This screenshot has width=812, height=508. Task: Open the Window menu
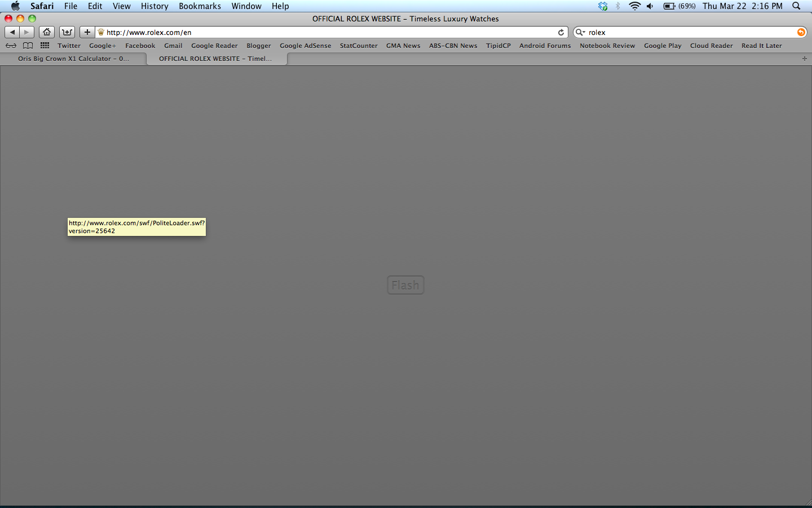point(246,6)
